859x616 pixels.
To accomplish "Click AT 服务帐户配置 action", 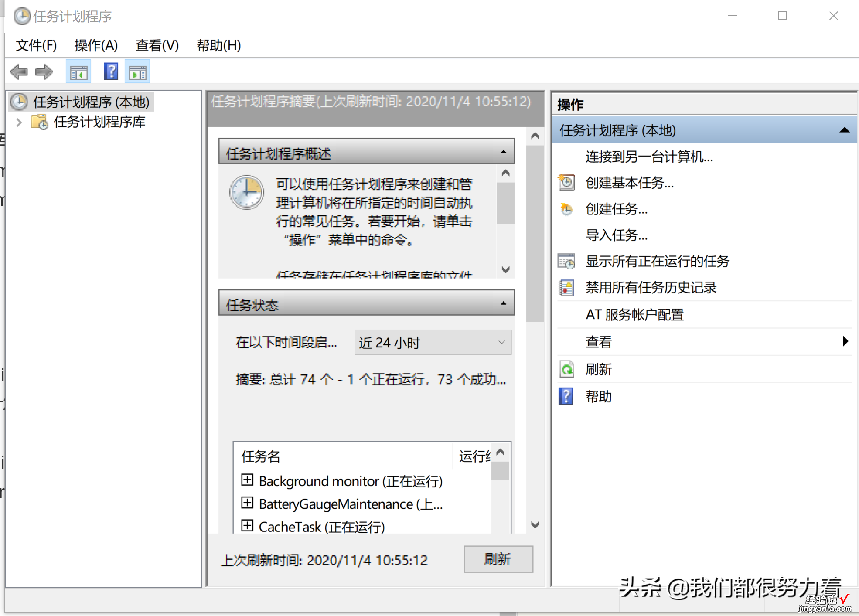I will (635, 314).
